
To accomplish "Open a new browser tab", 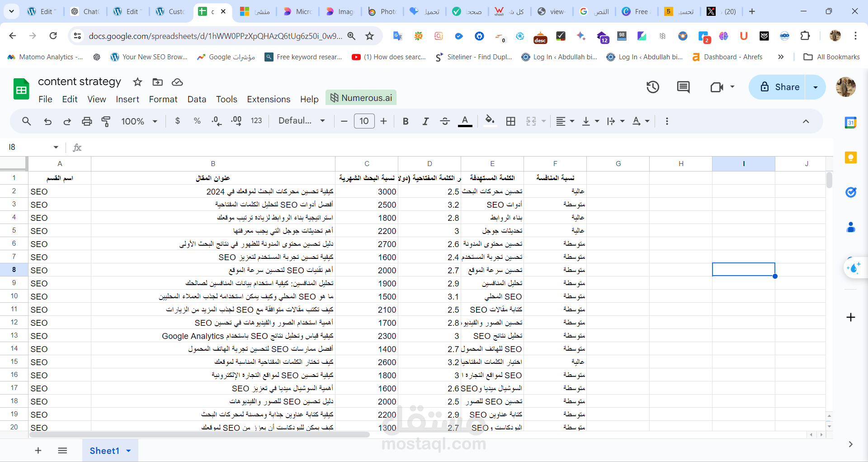I will pos(752,11).
